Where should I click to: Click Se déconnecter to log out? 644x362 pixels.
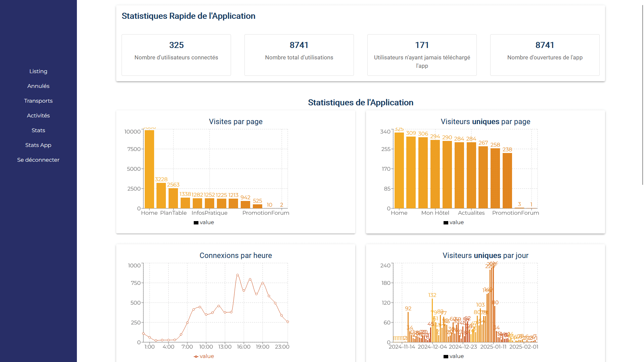[x=38, y=160]
